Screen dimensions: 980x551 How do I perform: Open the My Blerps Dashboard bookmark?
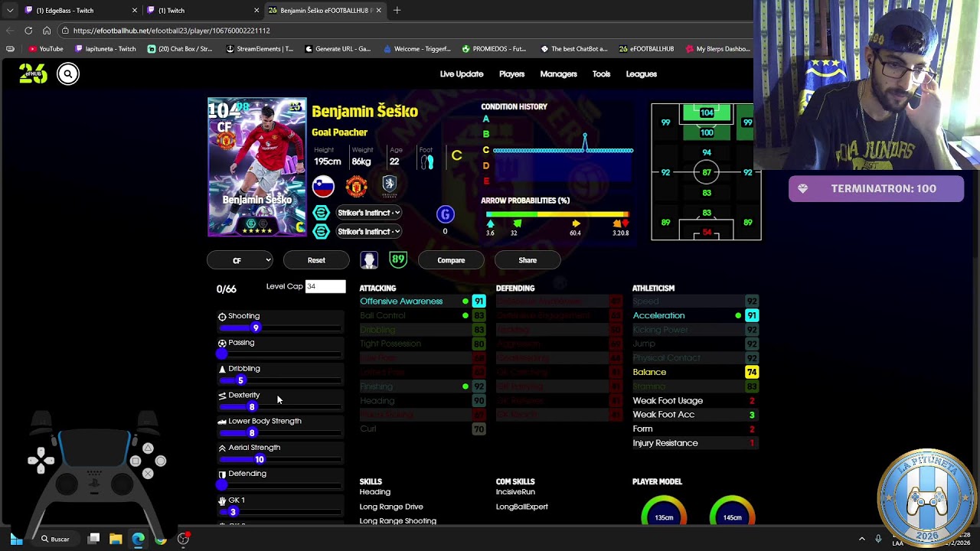click(718, 49)
